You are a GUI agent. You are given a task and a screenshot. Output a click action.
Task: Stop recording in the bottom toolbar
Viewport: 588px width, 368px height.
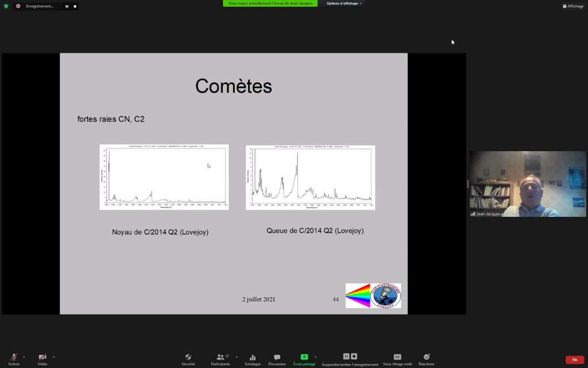pyautogui.click(x=354, y=356)
